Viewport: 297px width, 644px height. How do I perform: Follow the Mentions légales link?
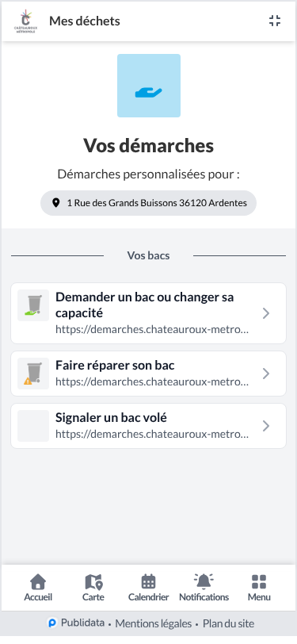click(154, 623)
